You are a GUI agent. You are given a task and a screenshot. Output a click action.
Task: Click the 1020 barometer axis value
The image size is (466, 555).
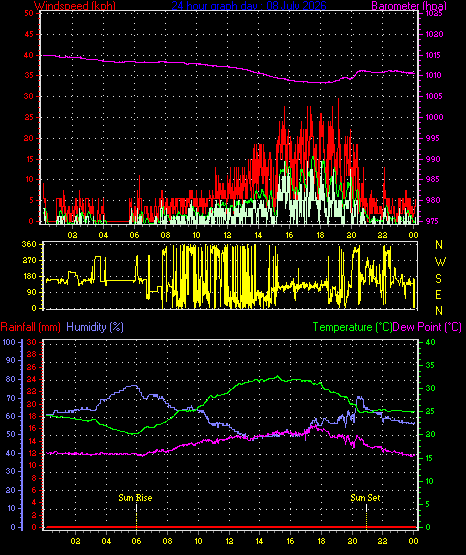(434, 34)
